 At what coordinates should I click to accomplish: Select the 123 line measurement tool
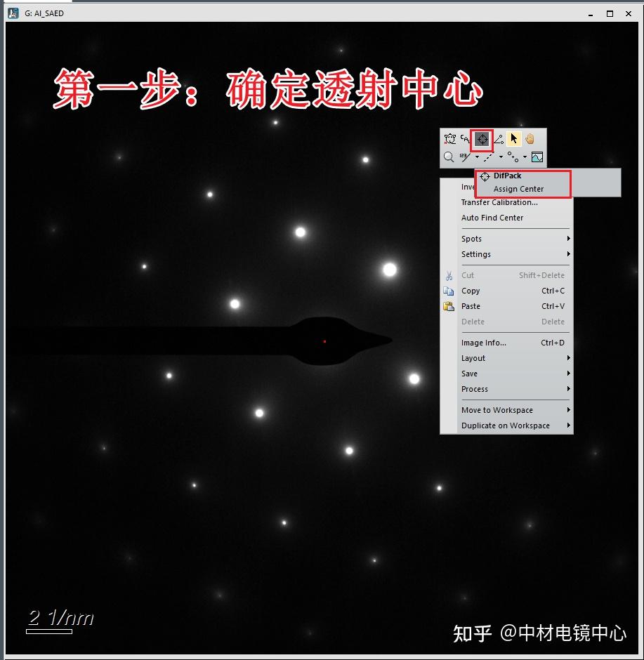[465, 157]
